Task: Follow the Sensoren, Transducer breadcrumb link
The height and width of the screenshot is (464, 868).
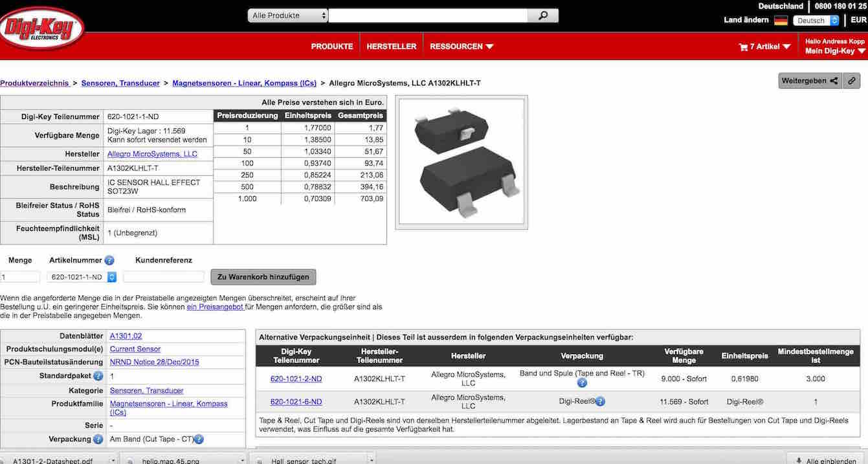Action: pyautogui.click(x=120, y=83)
